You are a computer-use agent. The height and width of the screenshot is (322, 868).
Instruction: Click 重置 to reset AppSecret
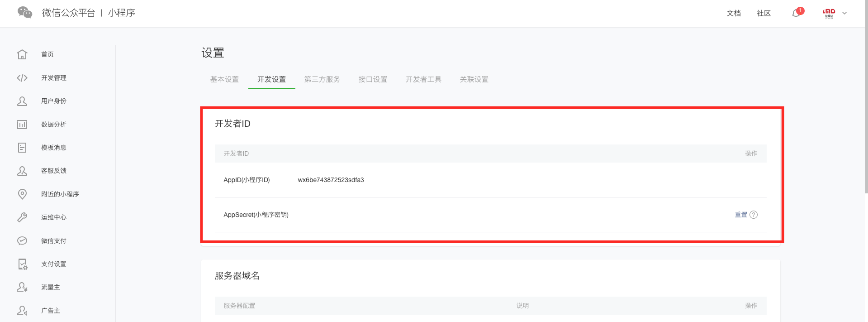pos(741,215)
